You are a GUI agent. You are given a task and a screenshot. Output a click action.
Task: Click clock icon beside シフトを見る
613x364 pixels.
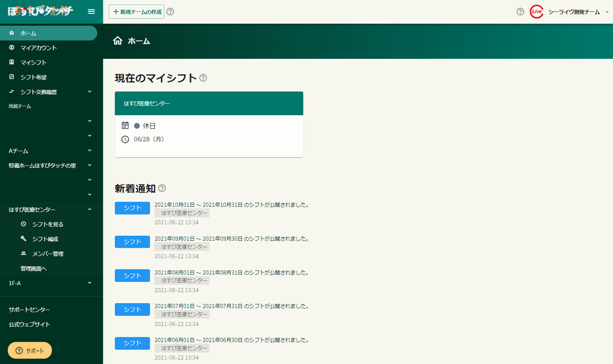23,224
